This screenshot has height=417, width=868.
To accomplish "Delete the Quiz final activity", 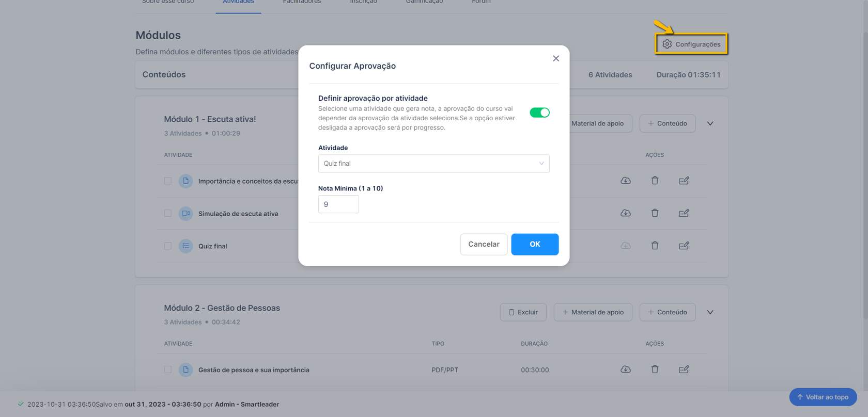I will 655,246.
